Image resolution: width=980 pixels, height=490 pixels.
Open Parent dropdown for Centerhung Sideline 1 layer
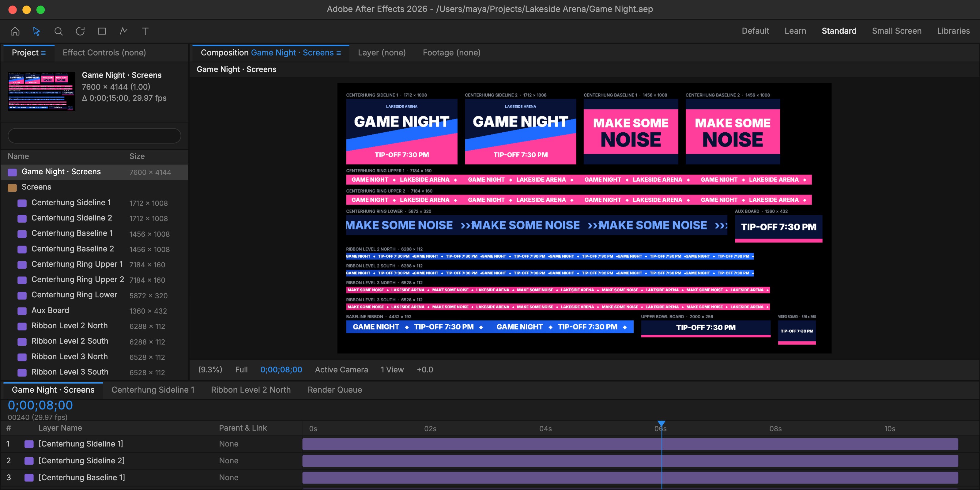pos(229,443)
